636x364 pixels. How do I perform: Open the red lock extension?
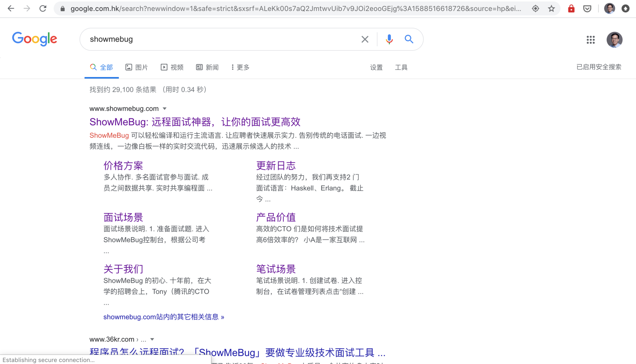[571, 9]
